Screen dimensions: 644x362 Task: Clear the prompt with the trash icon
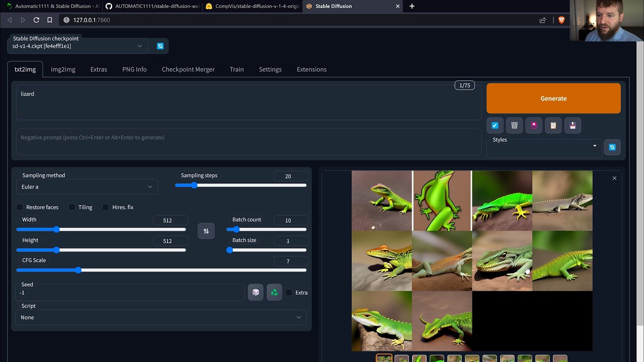(514, 126)
